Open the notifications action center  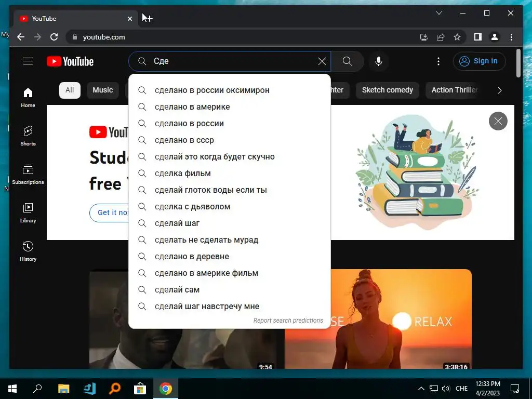coord(515,389)
